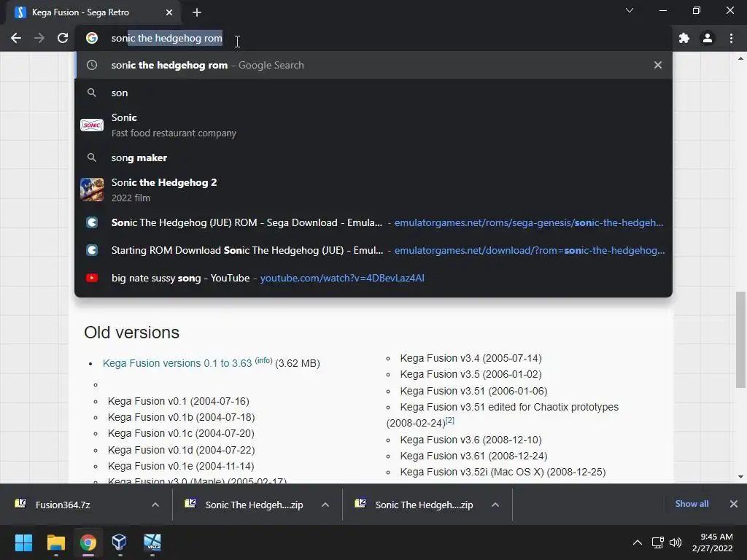747x560 pixels.
Task: Open Sonic The Hedgehog (JUE) ROM emulatorgames suggestion
Action: (x=373, y=222)
